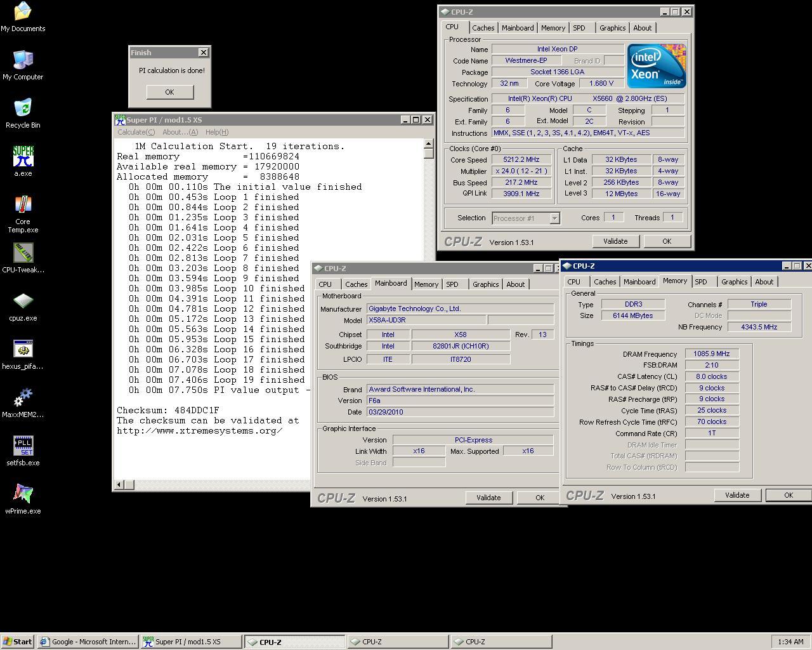This screenshot has height=650, width=812.
Task: Open About tab in the CPU window
Action: (643, 28)
